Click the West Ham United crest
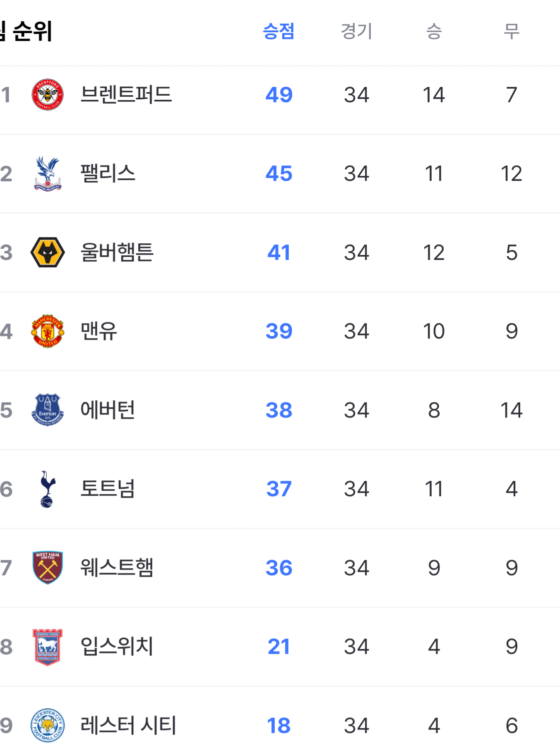560x756 pixels. point(48,567)
